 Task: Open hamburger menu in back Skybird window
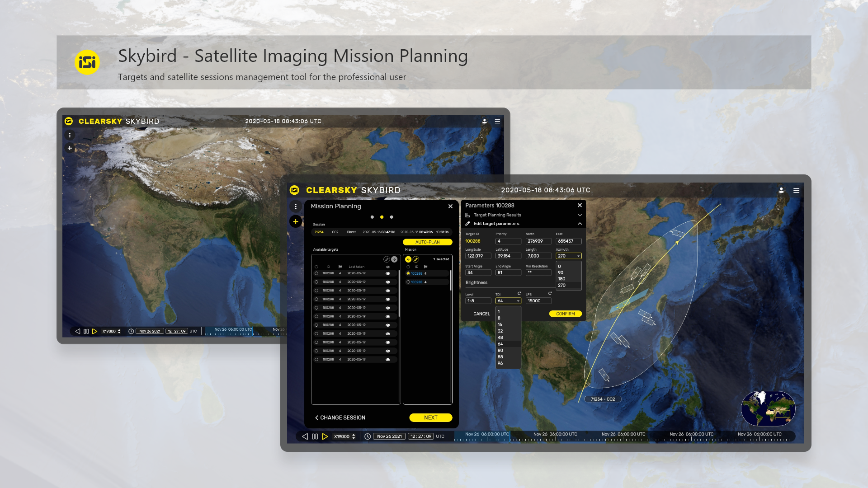pos(497,121)
